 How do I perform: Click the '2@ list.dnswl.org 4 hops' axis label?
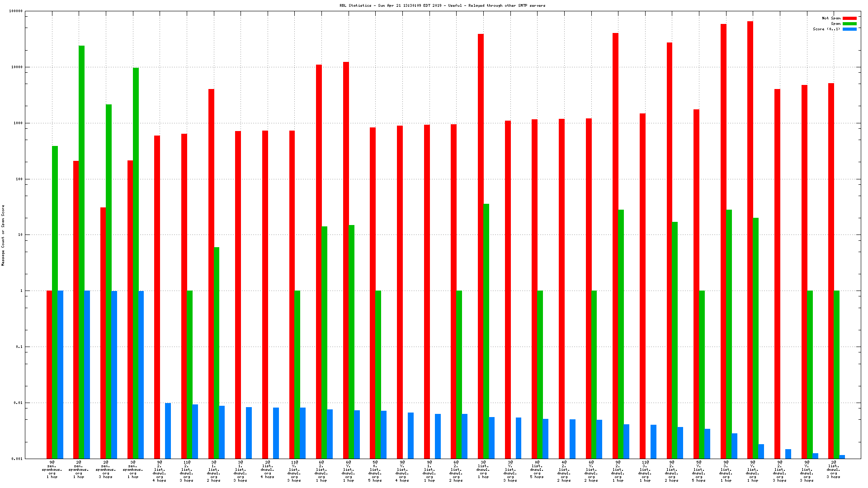coord(267,469)
